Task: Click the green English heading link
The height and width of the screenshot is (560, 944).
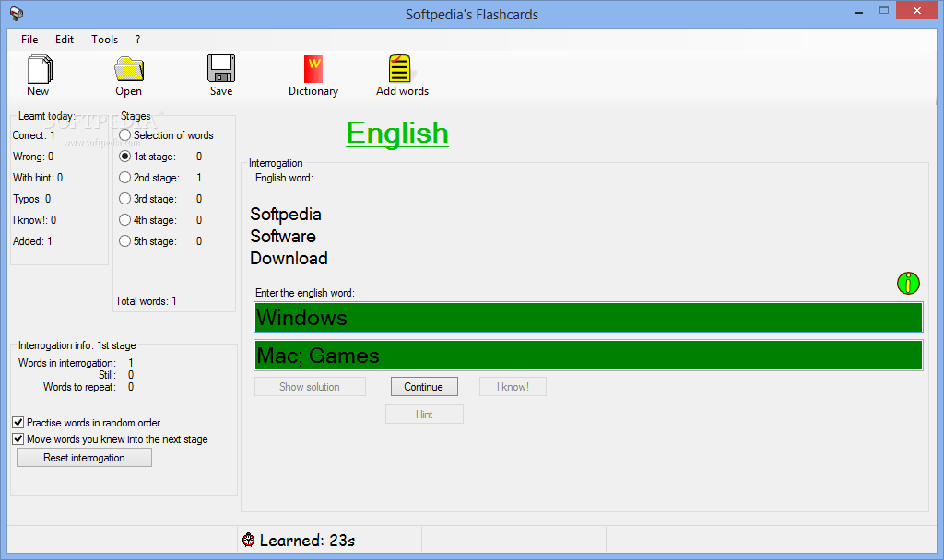Action: pos(397,134)
